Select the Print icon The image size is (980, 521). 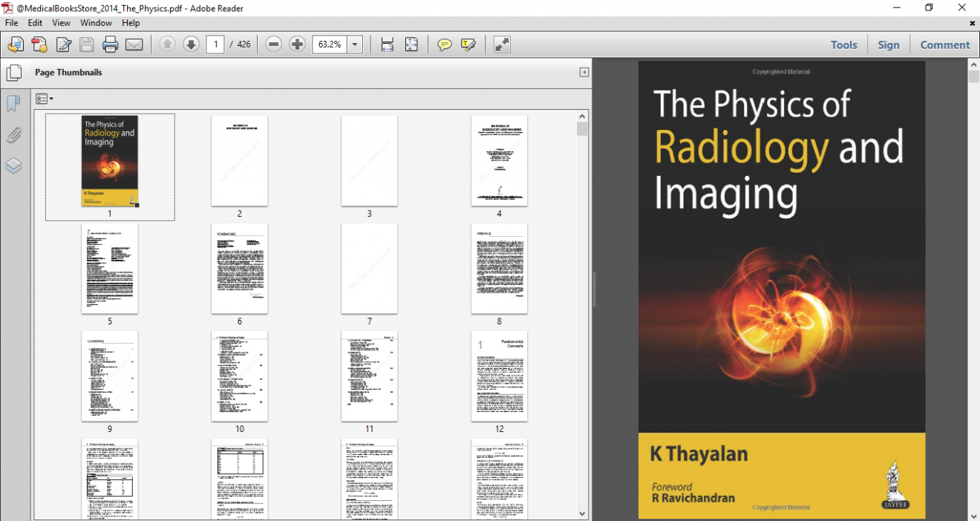(111, 45)
